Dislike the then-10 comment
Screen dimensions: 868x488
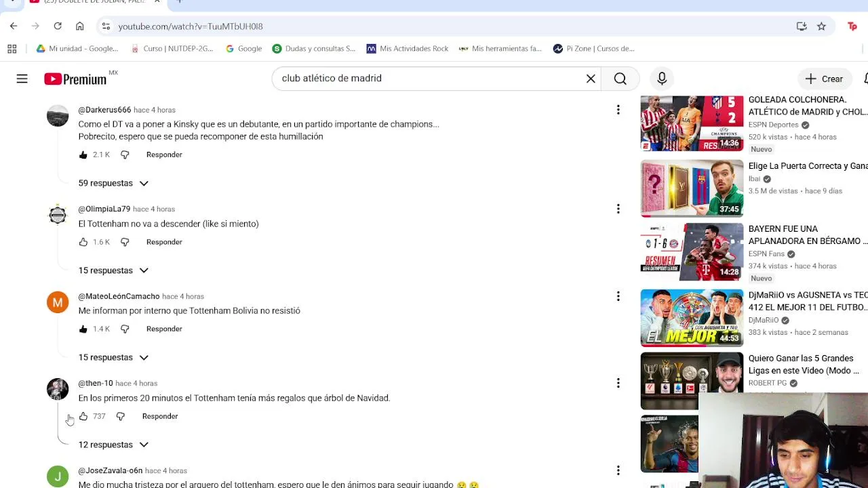120,416
